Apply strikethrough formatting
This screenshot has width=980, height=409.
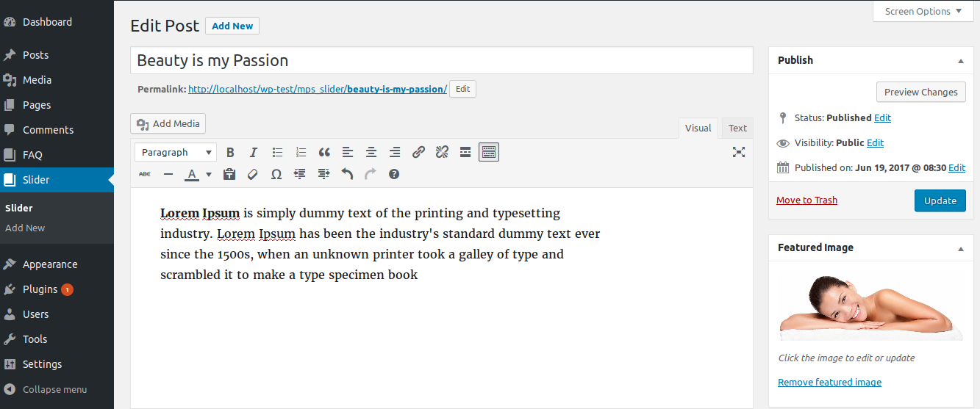[145, 174]
